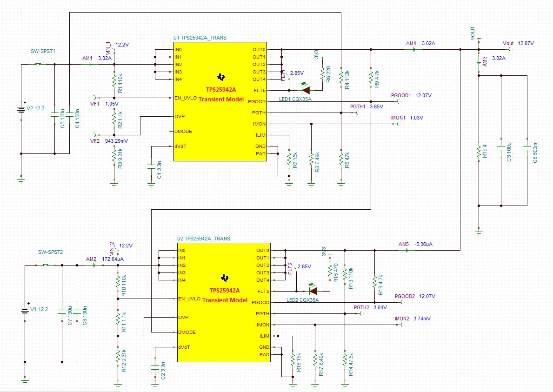The width and height of the screenshot is (553, 392).
Task: Select resistor R12 9.31k
Action: click(118, 357)
